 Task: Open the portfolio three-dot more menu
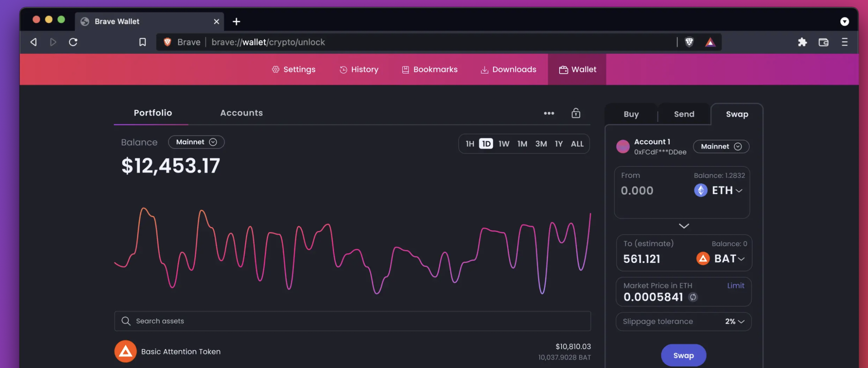click(549, 113)
